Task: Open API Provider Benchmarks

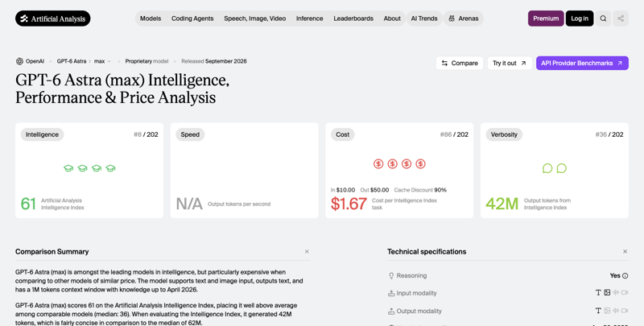Action: tap(582, 64)
